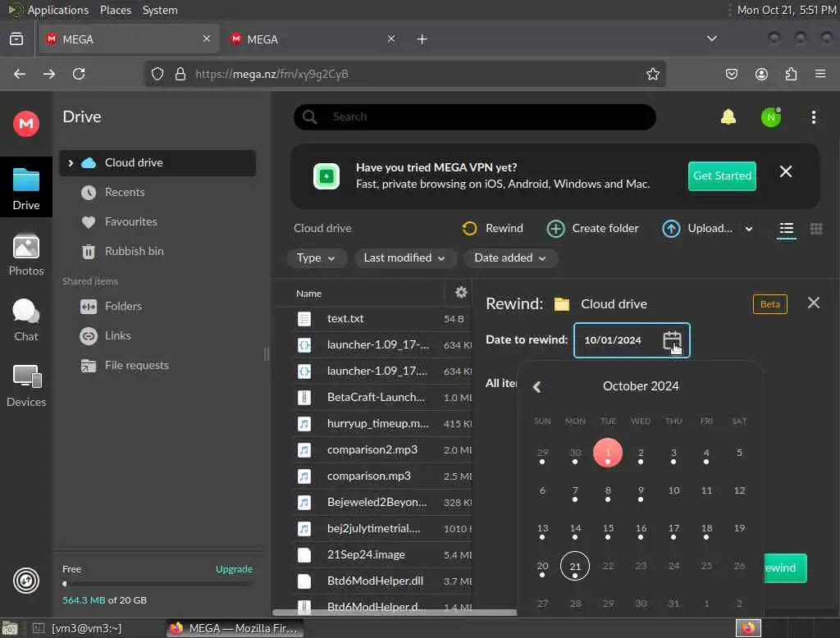Click the storage usage progress bar
This screenshot has width=840, height=638.
[157, 585]
